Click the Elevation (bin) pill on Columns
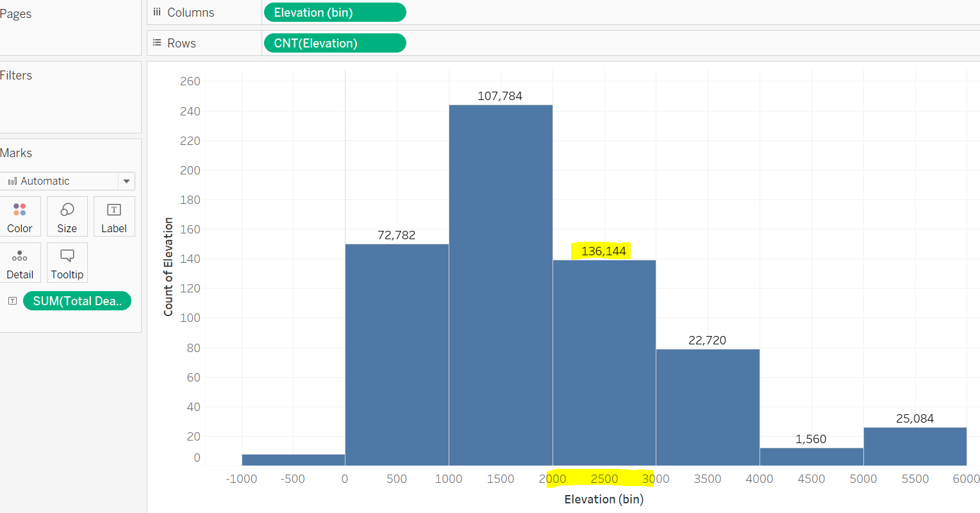The width and height of the screenshot is (980, 513). pos(335,12)
